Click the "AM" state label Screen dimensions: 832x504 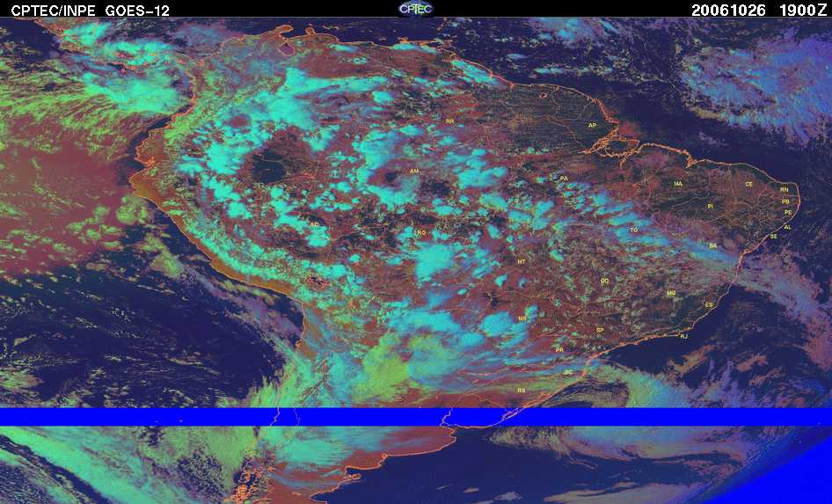(414, 172)
